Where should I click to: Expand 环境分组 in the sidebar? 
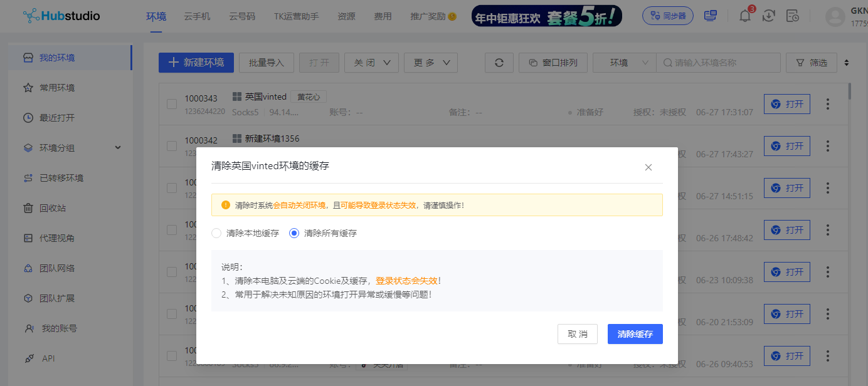(117, 148)
